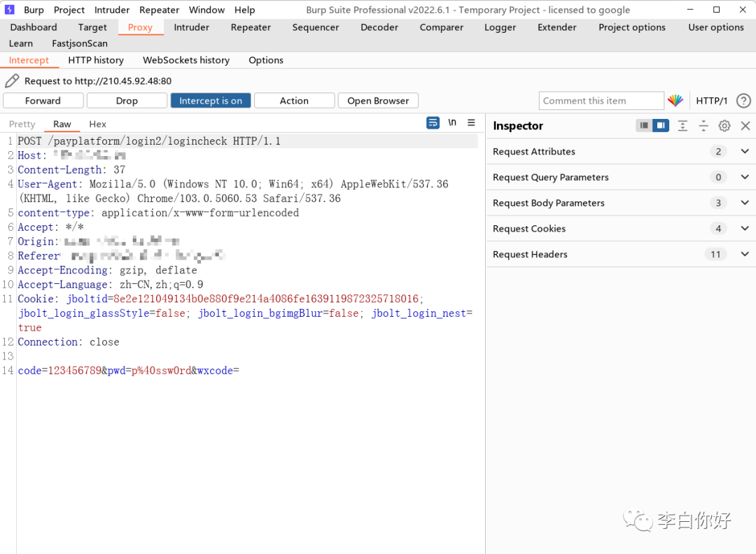The width and height of the screenshot is (756, 554).
Task: Switch to the Decoder tab
Action: (379, 27)
